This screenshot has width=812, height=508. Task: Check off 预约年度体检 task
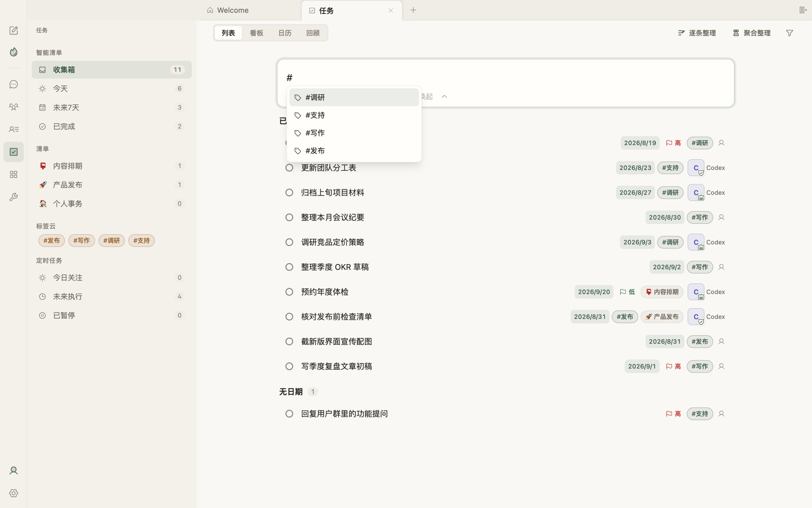(x=289, y=292)
